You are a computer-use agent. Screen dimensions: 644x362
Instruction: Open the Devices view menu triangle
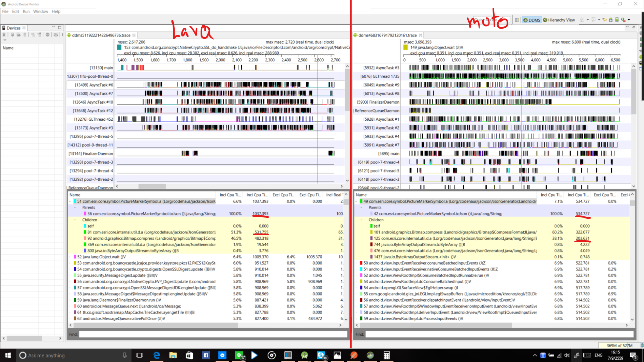point(5,40)
